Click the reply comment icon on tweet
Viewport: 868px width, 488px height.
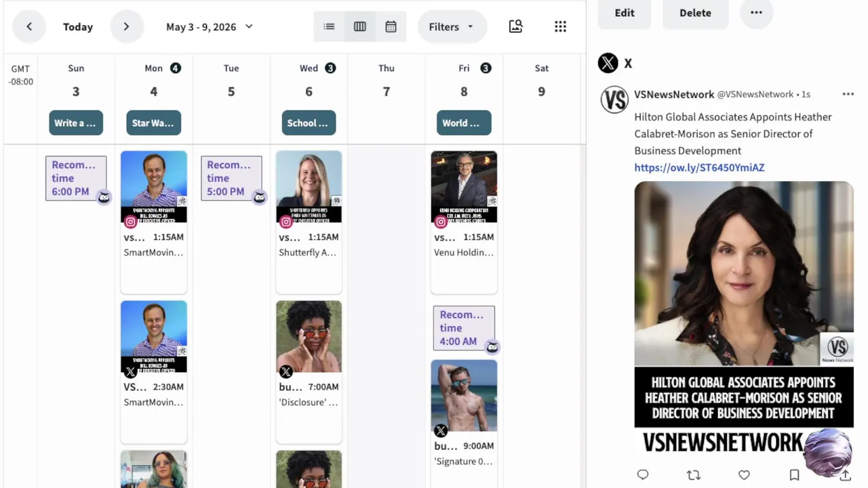coord(643,474)
